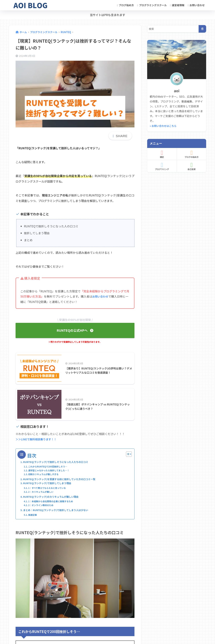215x644 pixels.
Task: Click the table of contents list icon
Action: [x=22, y=455]
